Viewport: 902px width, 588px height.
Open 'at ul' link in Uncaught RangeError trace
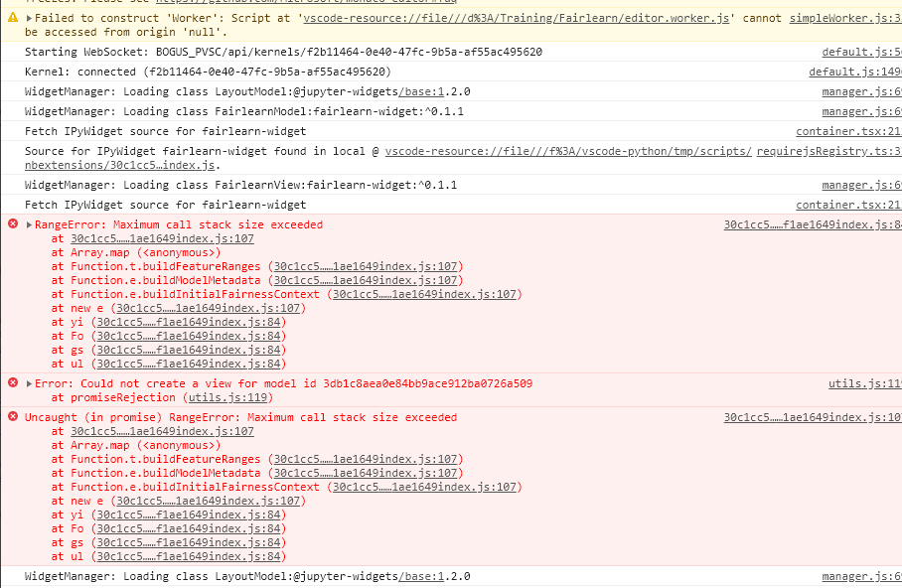189,556
